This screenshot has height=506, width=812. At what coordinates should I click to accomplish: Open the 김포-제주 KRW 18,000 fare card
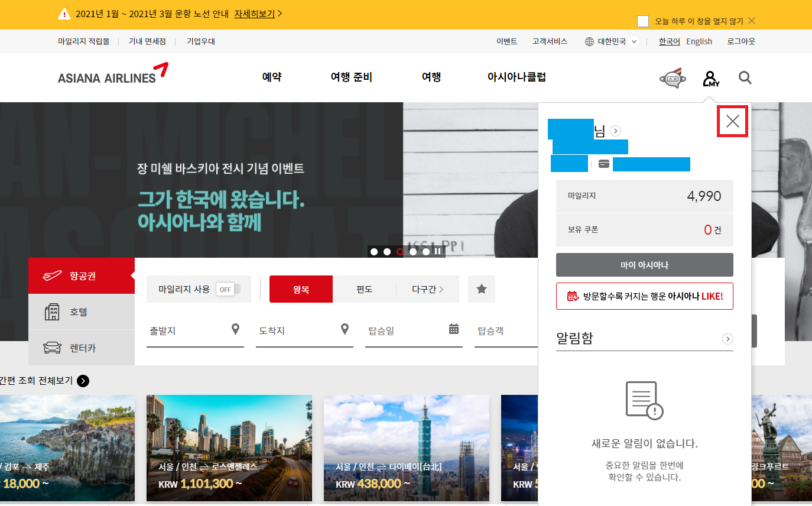(67, 448)
